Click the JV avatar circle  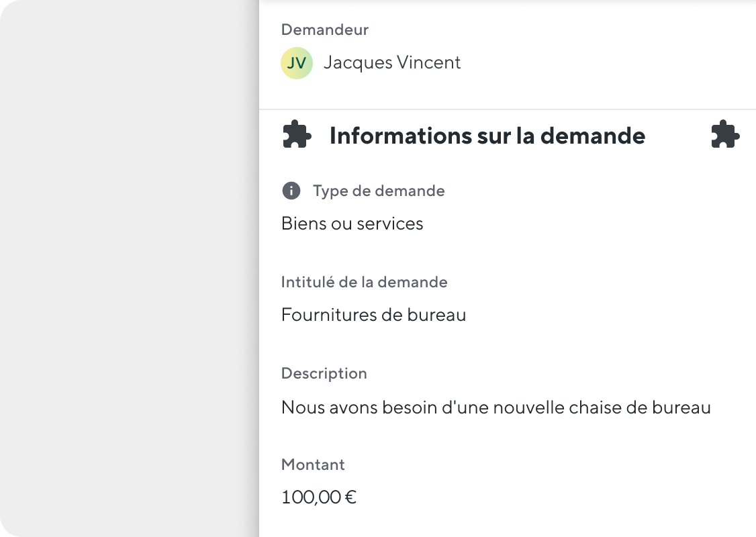pyautogui.click(x=297, y=63)
